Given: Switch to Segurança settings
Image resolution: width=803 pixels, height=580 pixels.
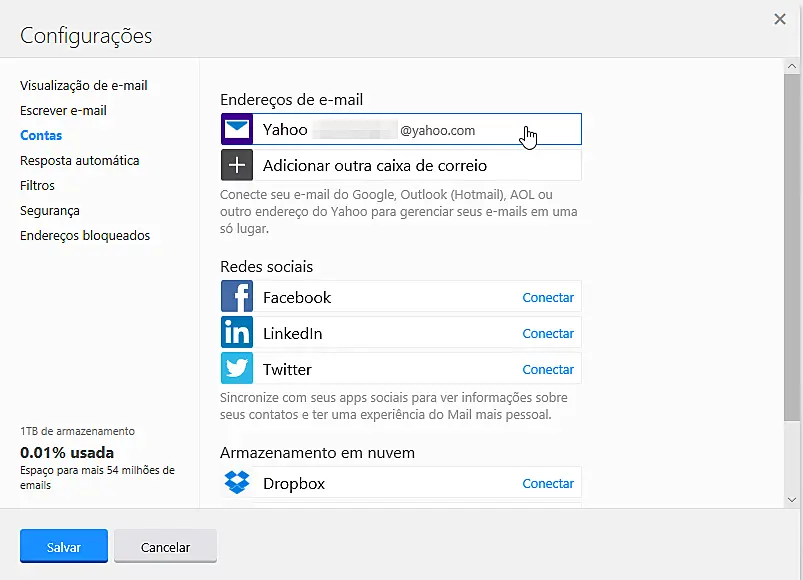Looking at the screenshot, I should click(50, 211).
